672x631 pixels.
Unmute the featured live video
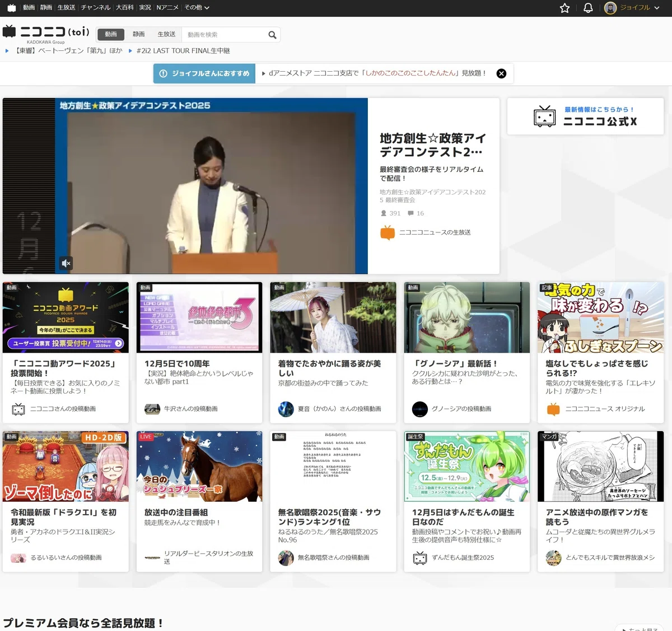tap(66, 263)
